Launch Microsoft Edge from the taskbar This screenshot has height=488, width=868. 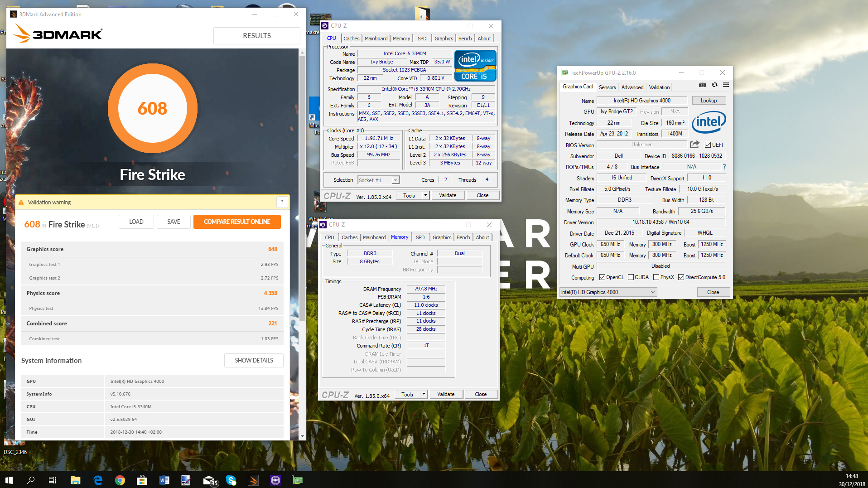(97, 480)
